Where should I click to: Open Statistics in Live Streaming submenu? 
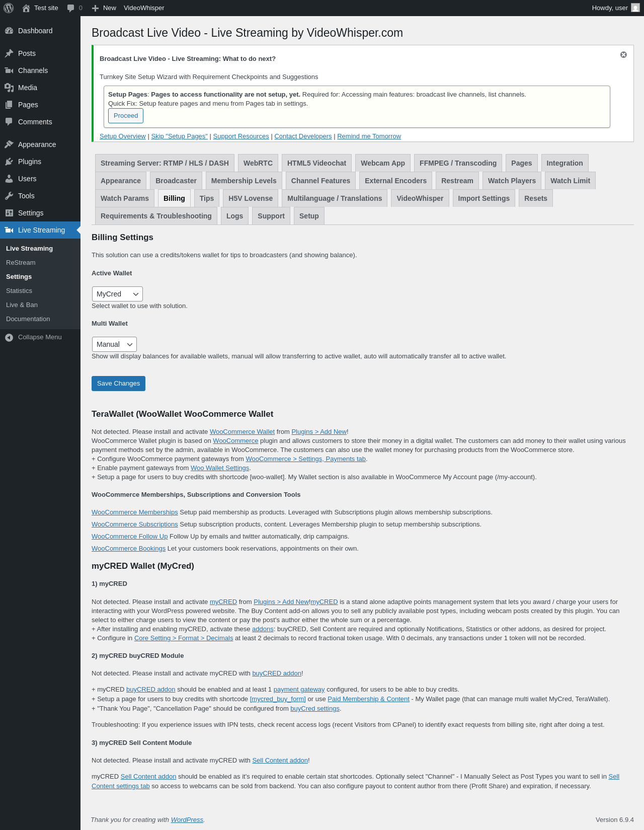[19, 291]
